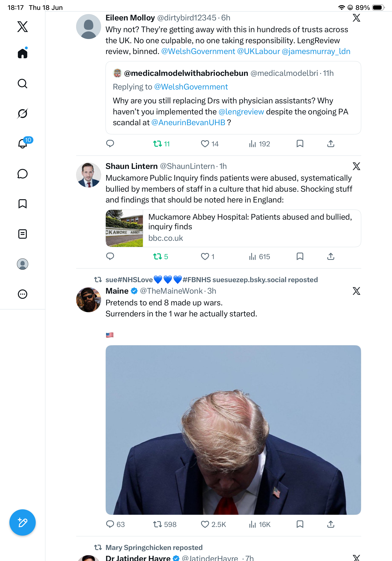Tap the X logo at sidebar top
Screen dimensions: 392x561
tap(23, 26)
